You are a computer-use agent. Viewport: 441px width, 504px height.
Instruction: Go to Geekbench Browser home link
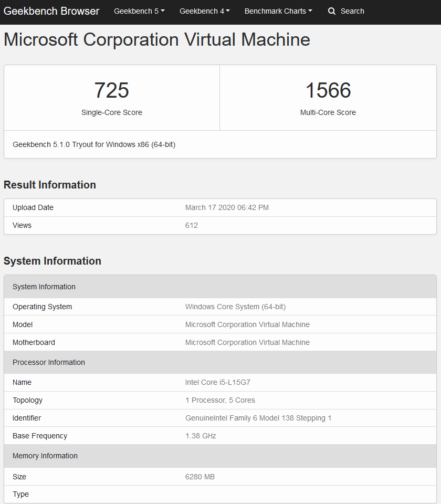point(51,11)
